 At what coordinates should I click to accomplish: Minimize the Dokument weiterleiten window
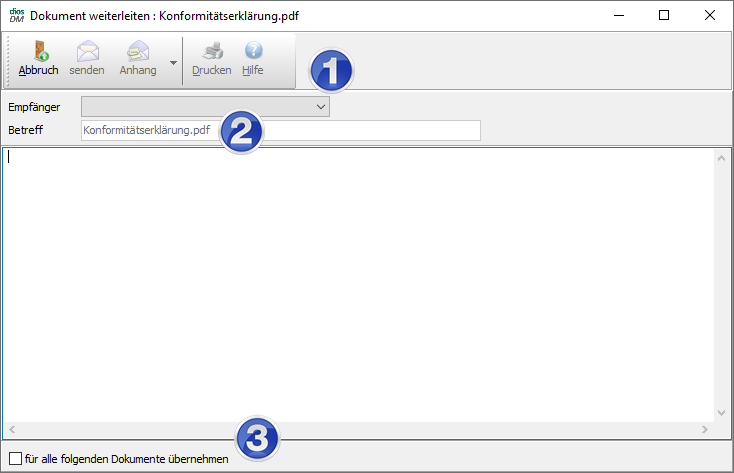coord(618,15)
